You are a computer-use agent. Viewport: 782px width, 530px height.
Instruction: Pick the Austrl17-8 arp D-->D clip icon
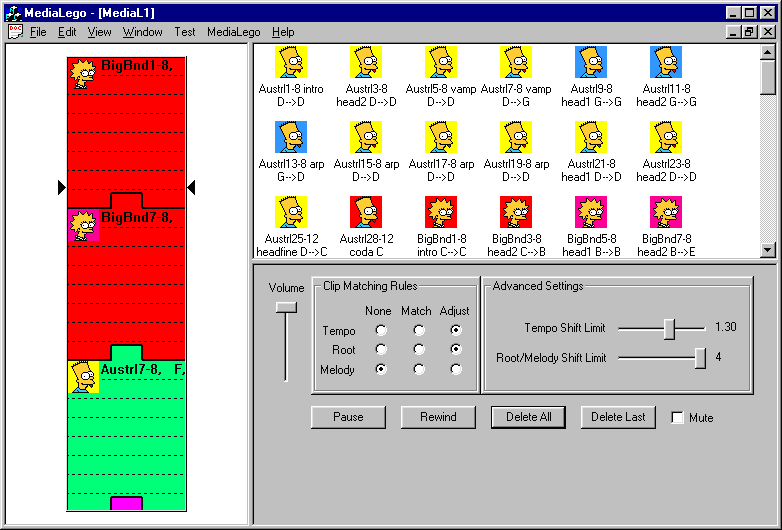coord(441,137)
